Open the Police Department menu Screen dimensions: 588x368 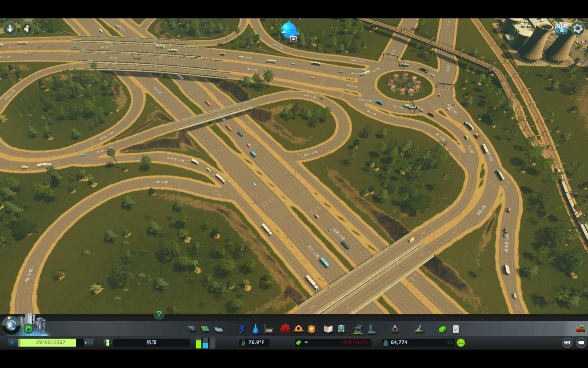(x=312, y=329)
